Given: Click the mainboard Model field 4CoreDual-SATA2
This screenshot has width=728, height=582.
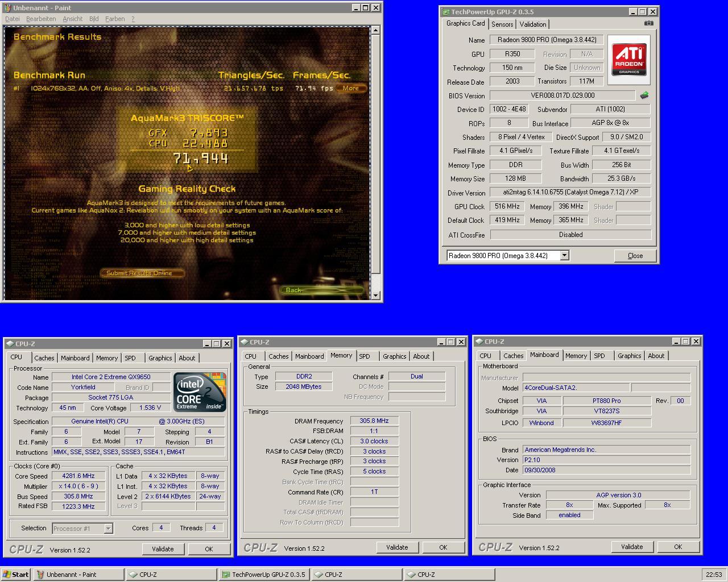Looking at the screenshot, I should coord(576,388).
